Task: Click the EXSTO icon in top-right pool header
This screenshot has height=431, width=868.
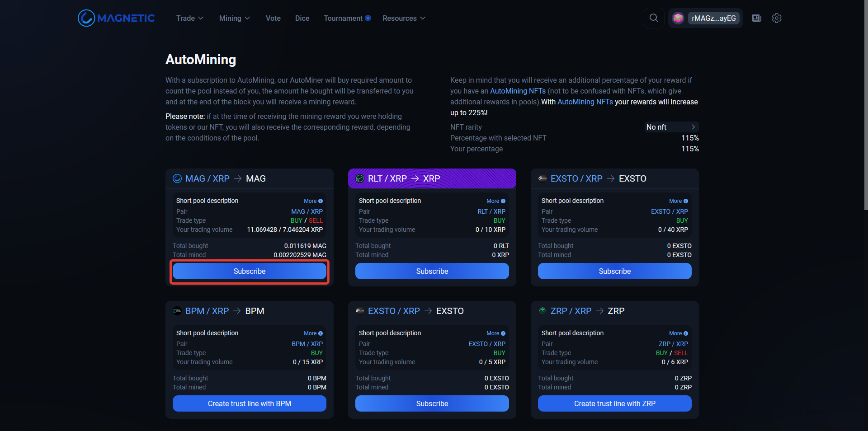Action: (542, 178)
